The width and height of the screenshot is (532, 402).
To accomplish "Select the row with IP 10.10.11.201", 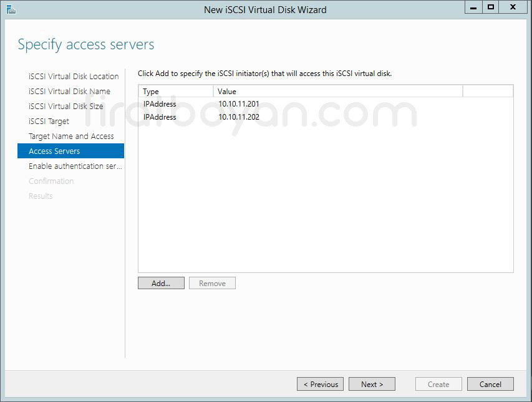I will coord(326,104).
